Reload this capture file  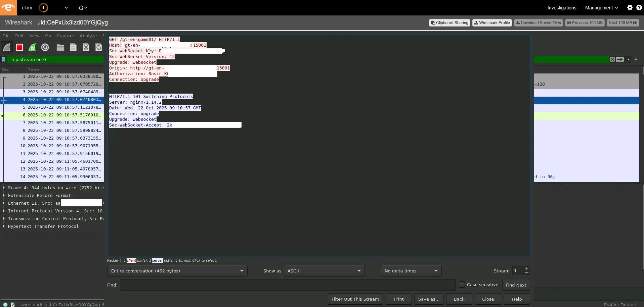(98, 47)
